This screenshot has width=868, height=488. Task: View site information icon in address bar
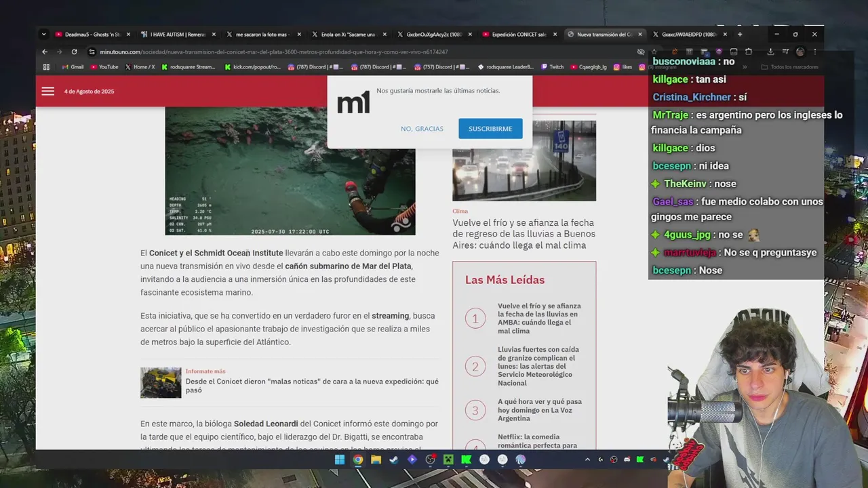pos(92,52)
